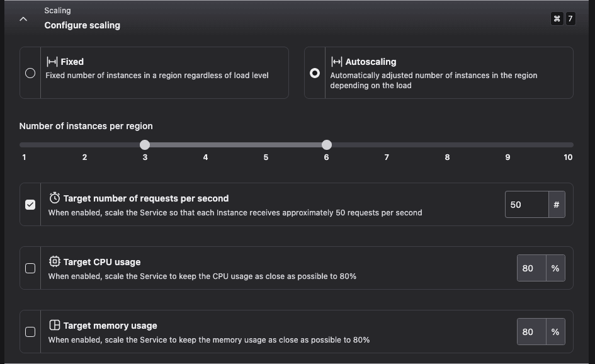The height and width of the screenshot is (364, 595).
Task: Click the memory usage percentage input field
Action: click(x=531, y=332)
